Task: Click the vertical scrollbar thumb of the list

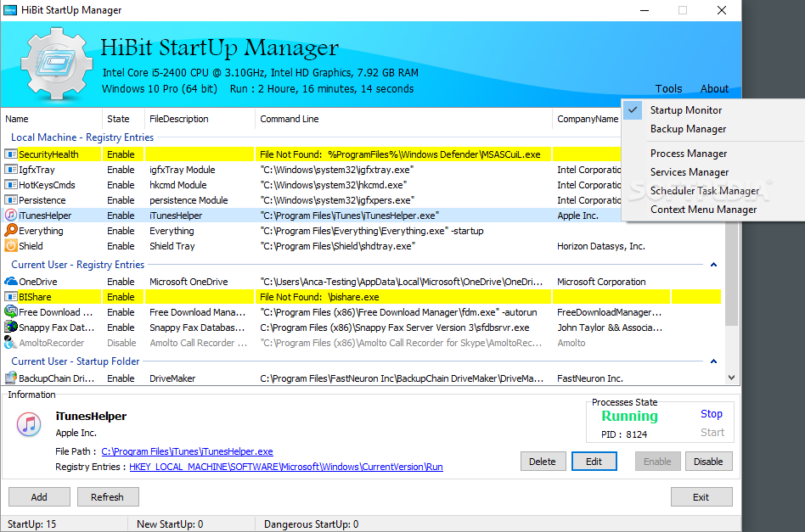Action: 732,274
